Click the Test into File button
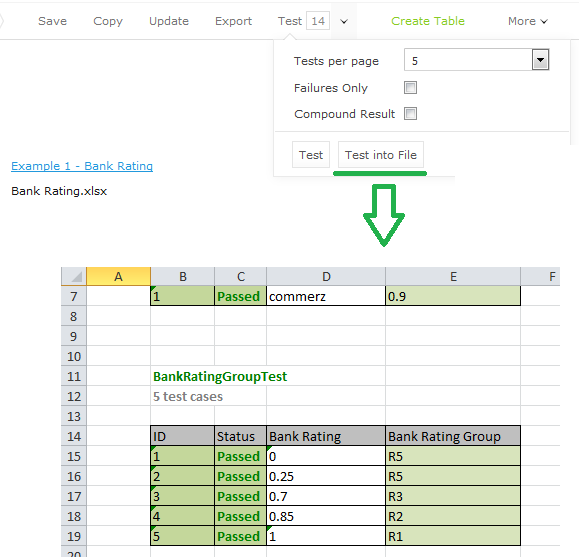Screen dimensions: 580x558 [x=381, y=155]
